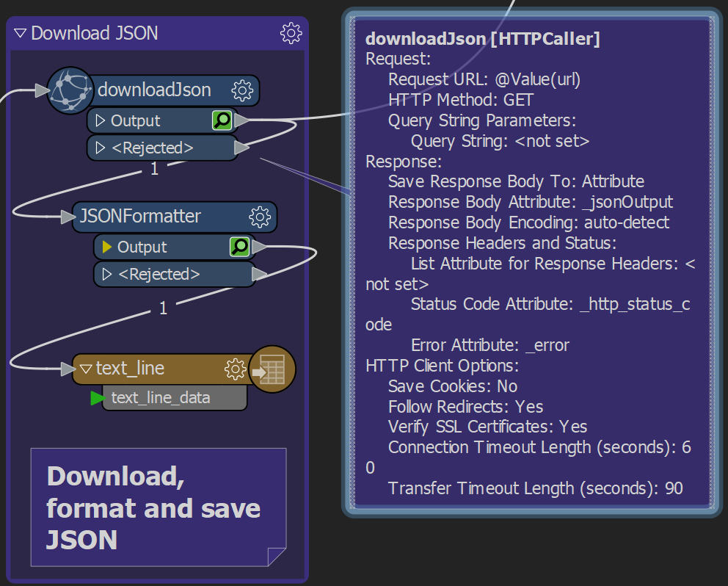728x586 pixels.
Task: Select the JSONFormatter transformer
Action: (140, 216)
